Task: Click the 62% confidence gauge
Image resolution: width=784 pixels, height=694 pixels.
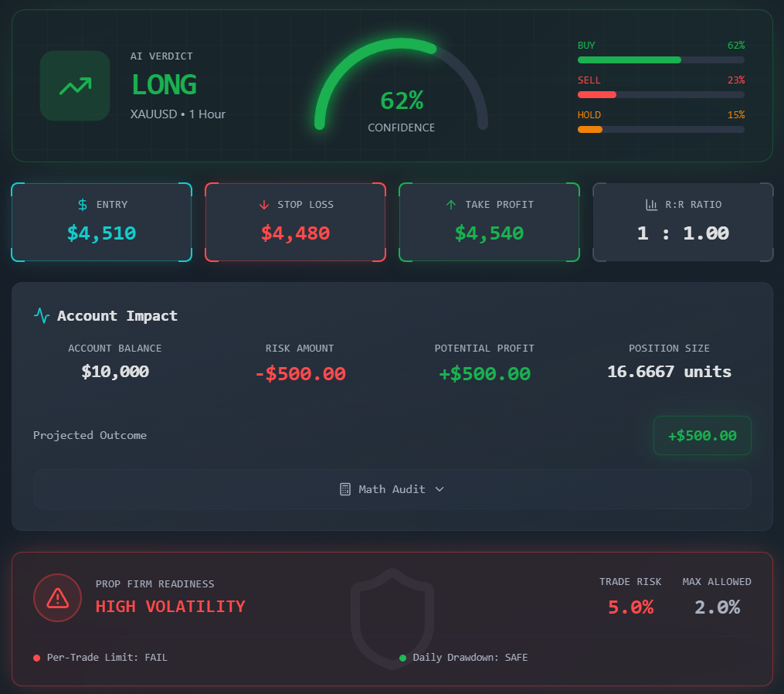Action: tap(401, 100)
